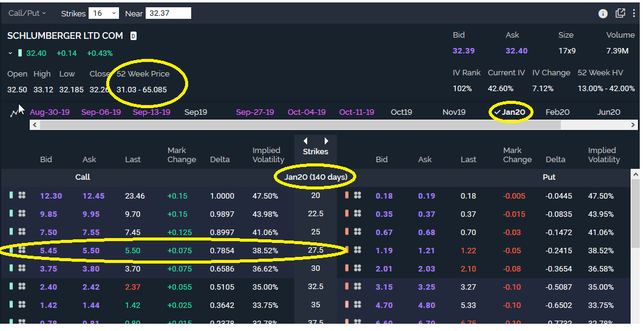Click the Delta column header on call side
This screenshot has height=331, width=644.
[x=220, y=159]
